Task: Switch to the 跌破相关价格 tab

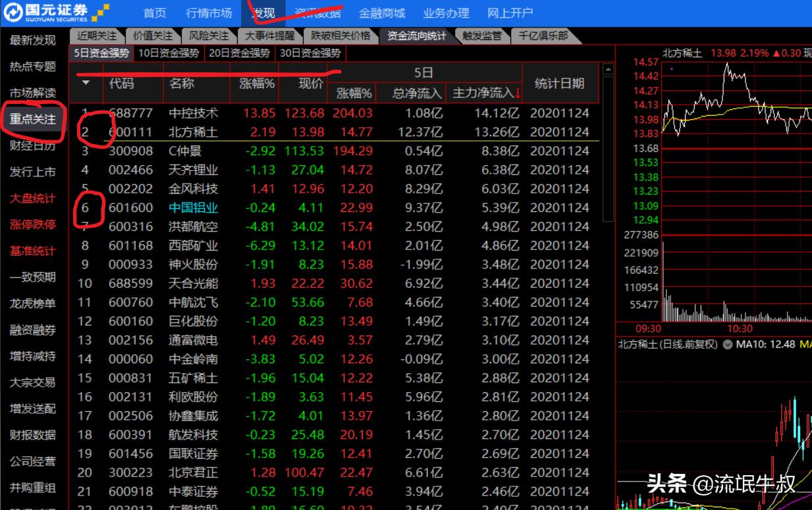Action: click(340, 36)
